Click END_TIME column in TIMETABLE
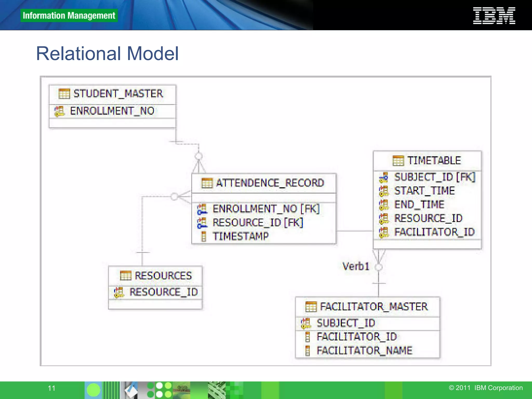 pyautogui.click(x=419, y=204)
